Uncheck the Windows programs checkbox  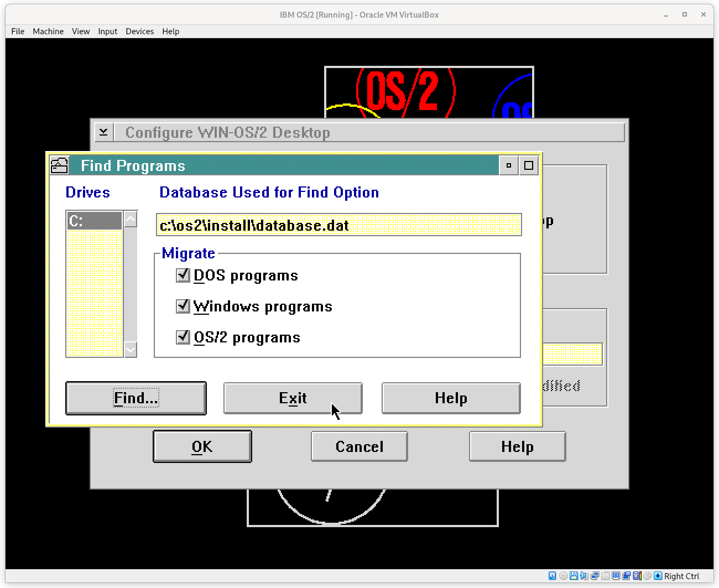click(x=183, y=306)
